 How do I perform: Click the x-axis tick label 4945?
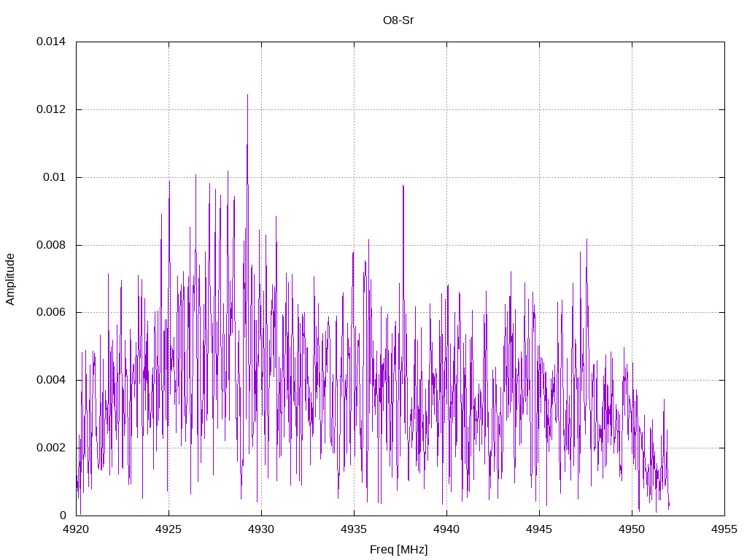click(539, 529)
